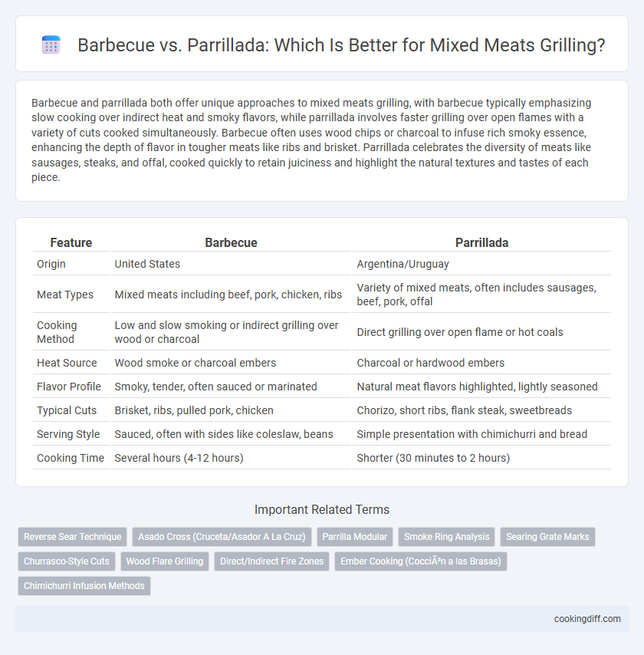Click the Chimichurri Infusion Methods tag
The image size is (644, 655).
(84, 586)
